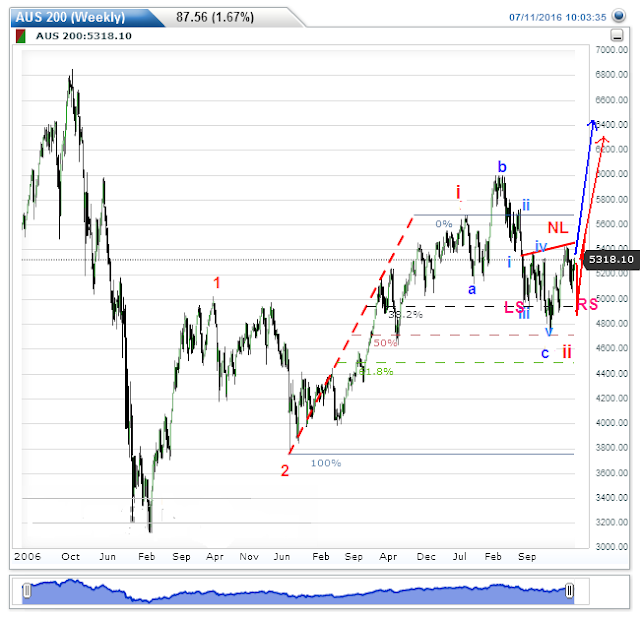
Task: Click the 6800.00 price axis label
Action: coord(611,75)
